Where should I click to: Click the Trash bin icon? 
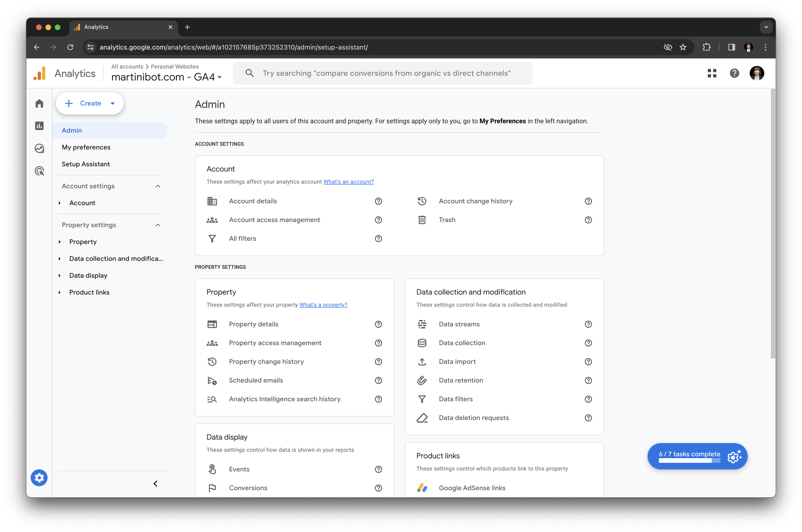[422, 220]
